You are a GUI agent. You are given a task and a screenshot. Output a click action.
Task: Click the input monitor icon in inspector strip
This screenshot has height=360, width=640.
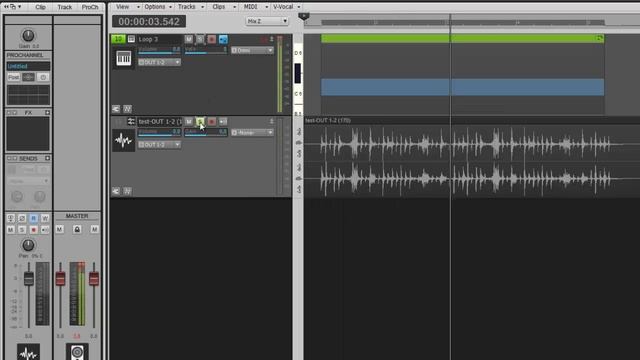[11, 218]
